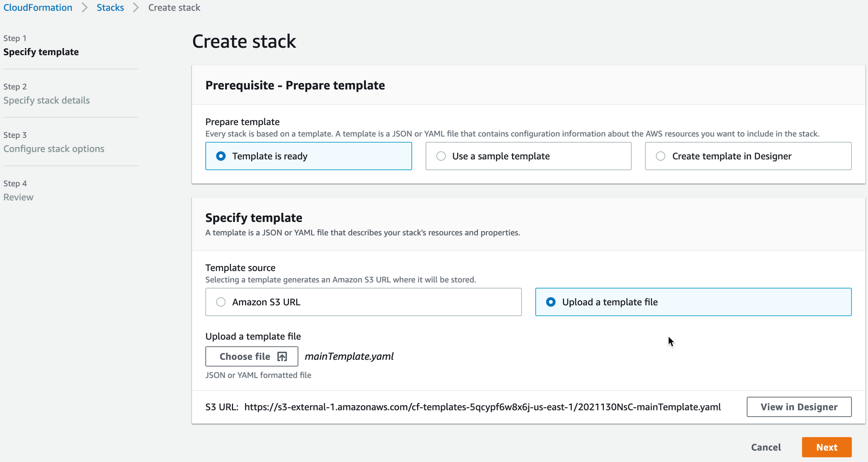Click the Create stack breadcrumb text
The width and height of the screenshot is (868, 462).
pos(174,8)
